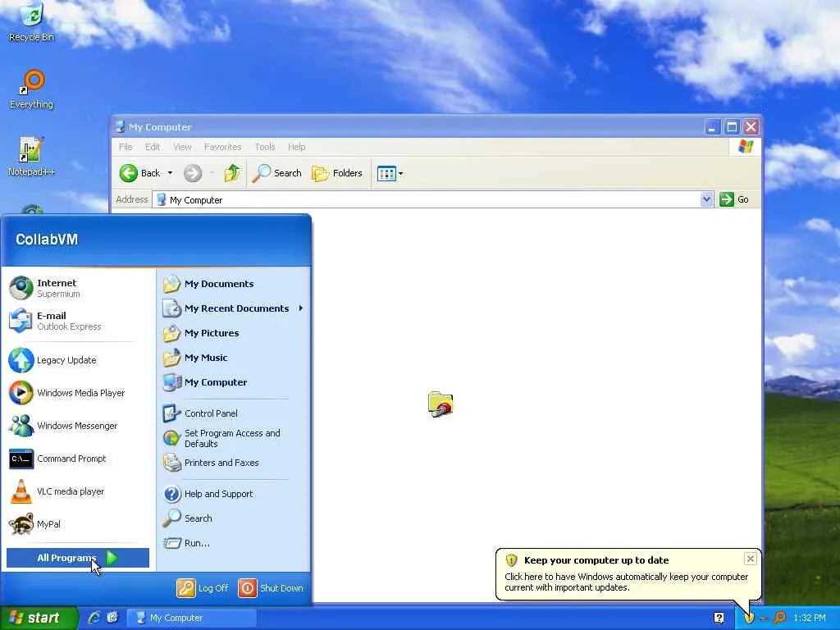Launch MyPal browser

pyautogui.click(x=78, y=524)
